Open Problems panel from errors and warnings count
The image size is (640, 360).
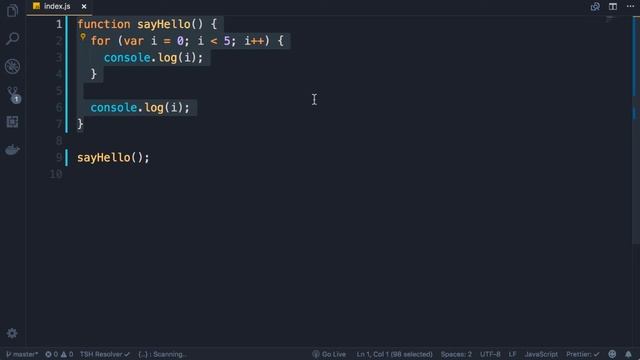(59, 354)
